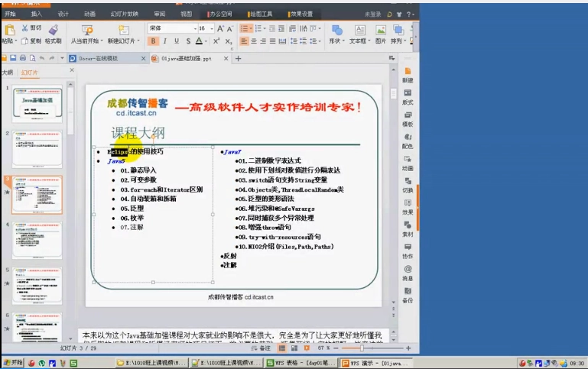
Task: Open 动画 (Animation) in side panel
Action: [x=408, y=163]
